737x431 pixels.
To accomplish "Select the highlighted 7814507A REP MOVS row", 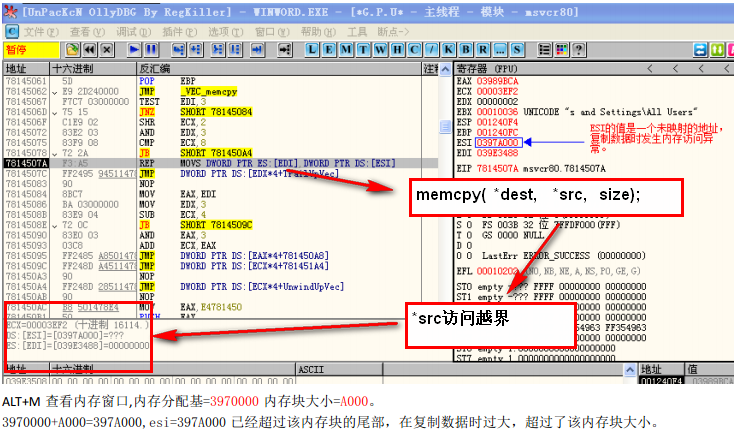I will pyautogui.click(x=221, y=163).
